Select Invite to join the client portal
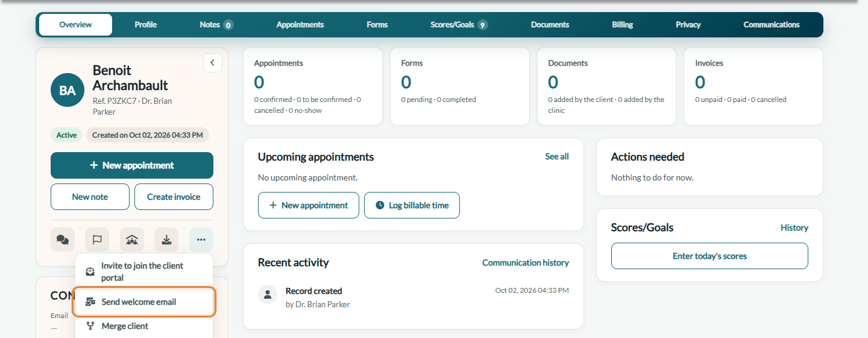This screenshot has width=868, height=338. 144,272
